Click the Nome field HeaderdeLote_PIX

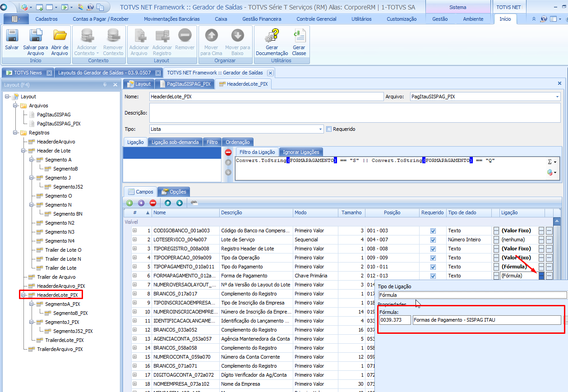pyautogui.click(x=266, y=97)
